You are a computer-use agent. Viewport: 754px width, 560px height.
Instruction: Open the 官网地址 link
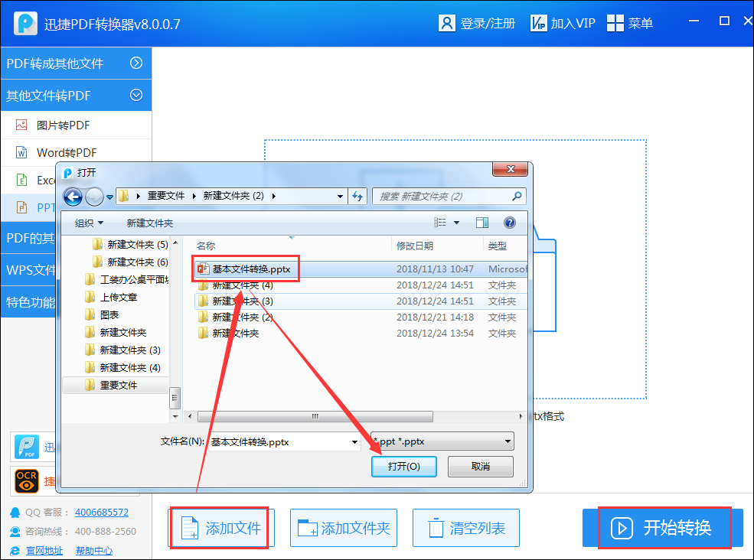pos(44,551)
